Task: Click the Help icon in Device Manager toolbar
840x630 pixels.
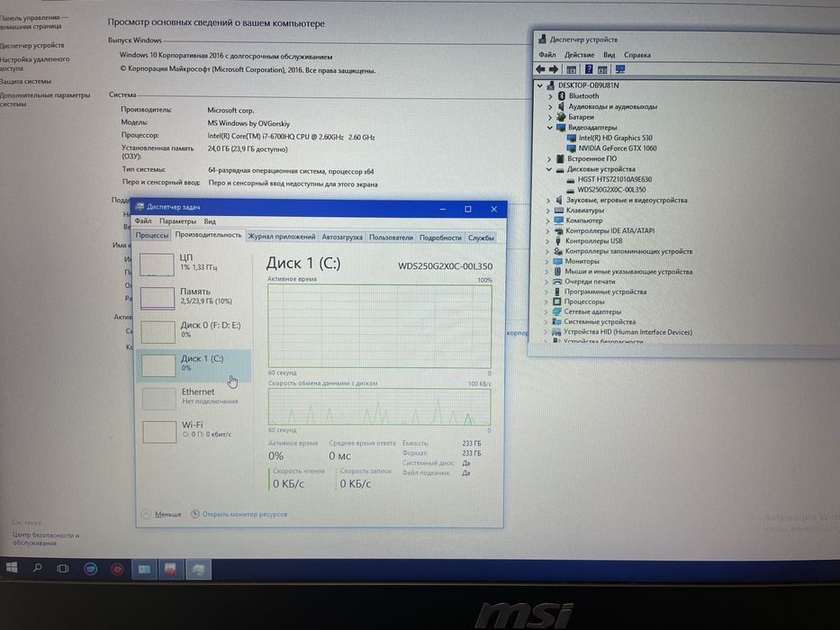Action: click(x=589, y=69)
